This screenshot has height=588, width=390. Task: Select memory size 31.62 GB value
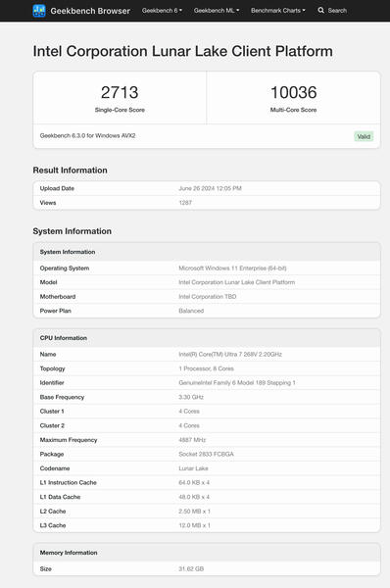click(191, 568)
